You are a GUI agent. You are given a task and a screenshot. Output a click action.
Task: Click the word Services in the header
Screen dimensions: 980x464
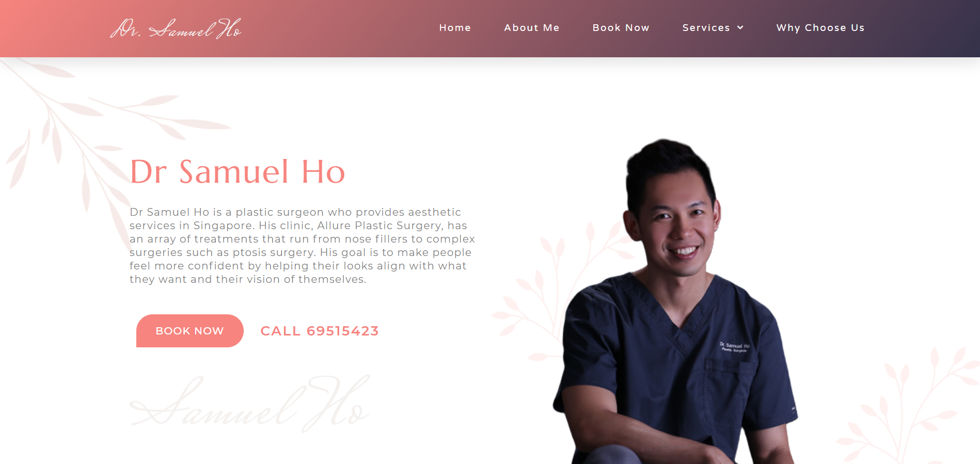click(706, 28)
